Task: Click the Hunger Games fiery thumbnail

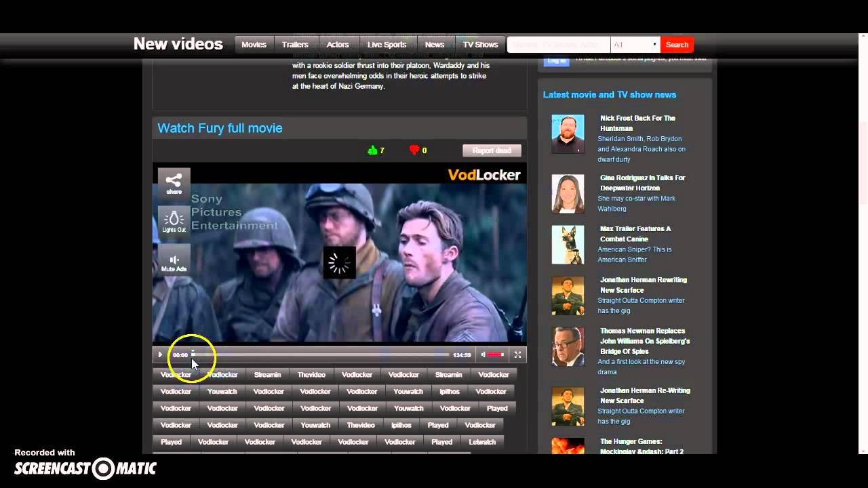Action: pos(568,446)
